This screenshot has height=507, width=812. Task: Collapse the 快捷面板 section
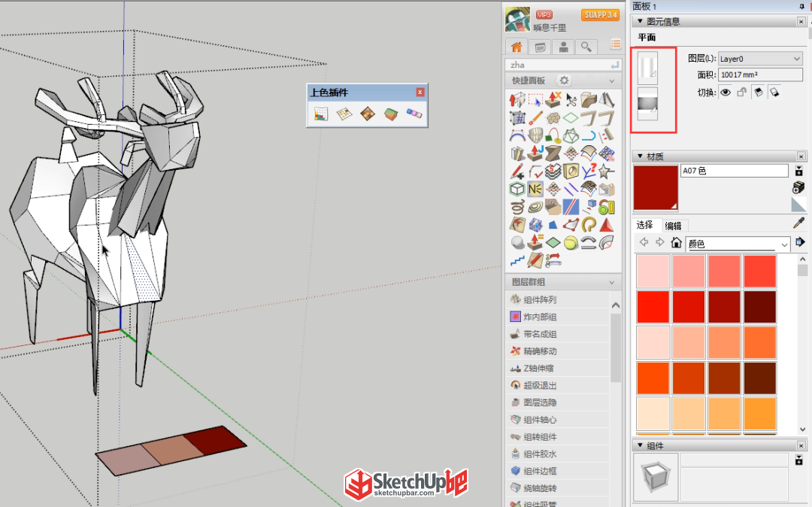coord(611,81)
